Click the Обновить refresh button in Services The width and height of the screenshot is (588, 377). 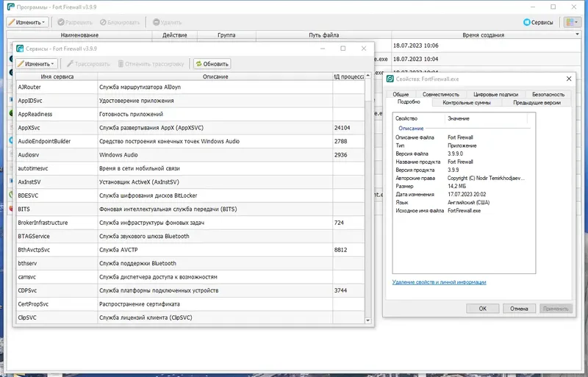[212, 64]
